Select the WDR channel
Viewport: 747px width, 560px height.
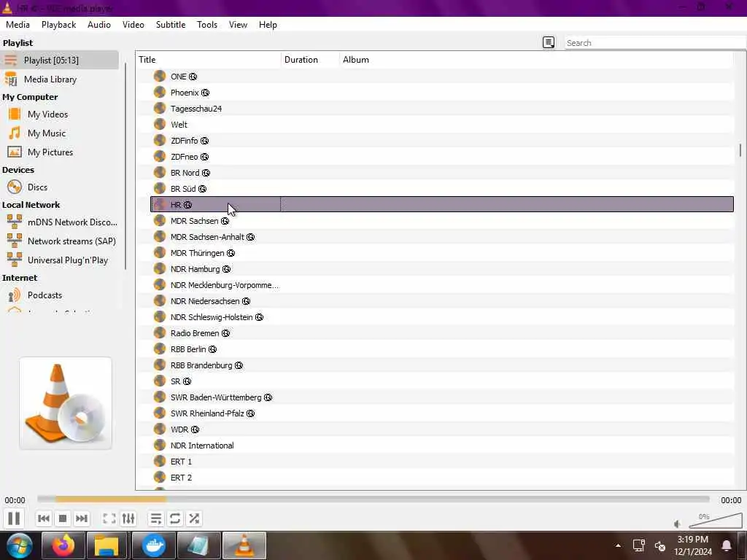tap(441, 429)
